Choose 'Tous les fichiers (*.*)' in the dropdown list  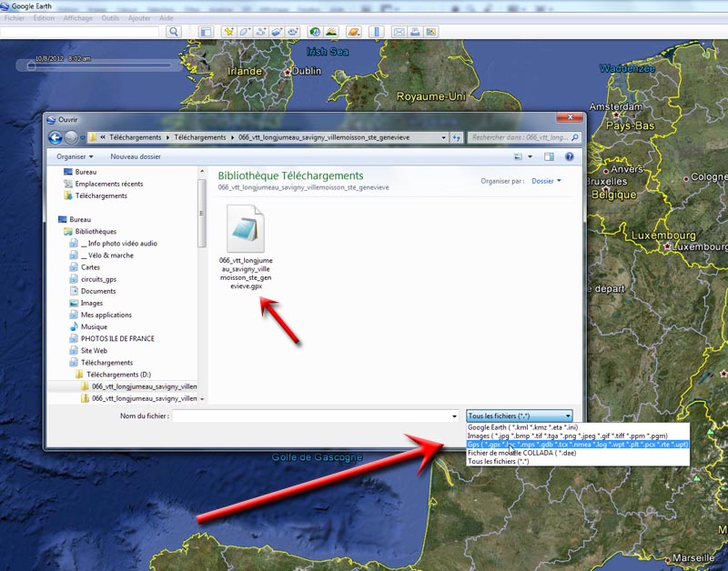(578, 461)
